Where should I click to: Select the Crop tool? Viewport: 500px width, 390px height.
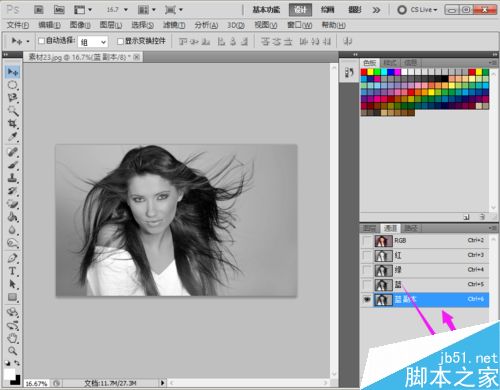[13, 124]
